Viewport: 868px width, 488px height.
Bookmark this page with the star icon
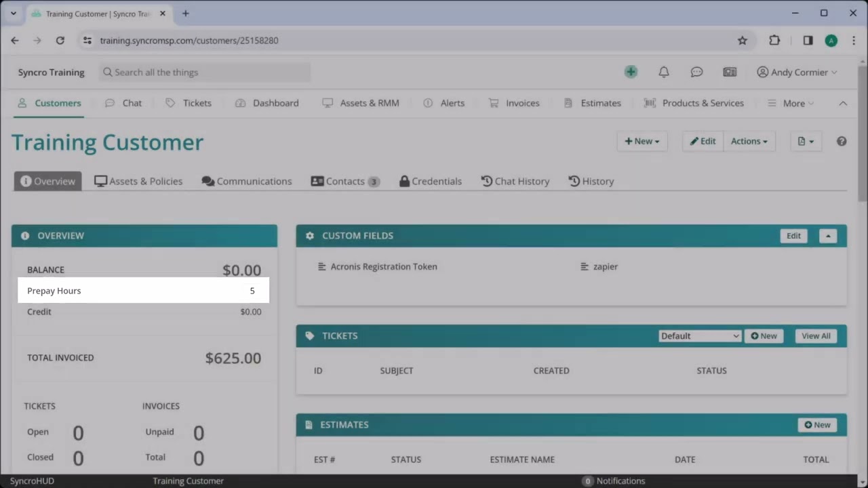(x=743, y=41)
